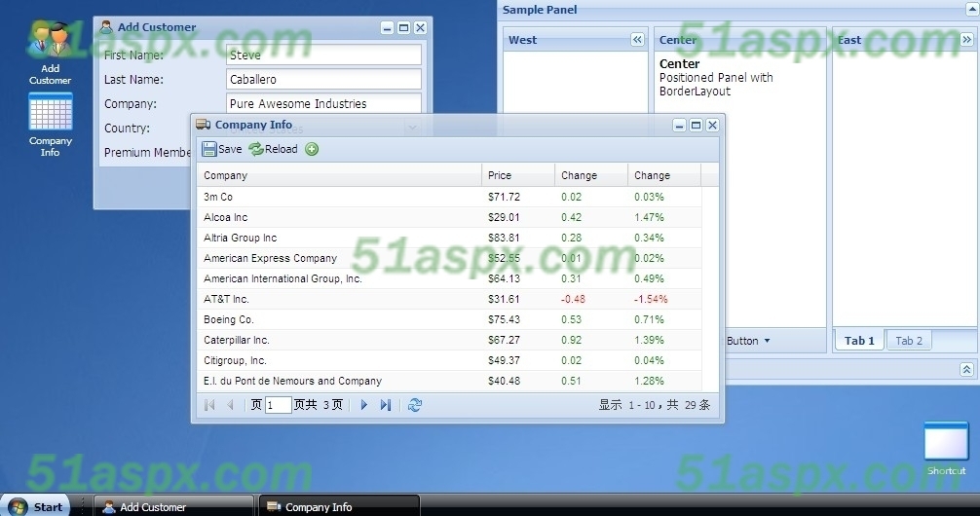Open the Button dropdown menu
The width and height of the screenshot is (980, 516).
[x=748, y=341]
